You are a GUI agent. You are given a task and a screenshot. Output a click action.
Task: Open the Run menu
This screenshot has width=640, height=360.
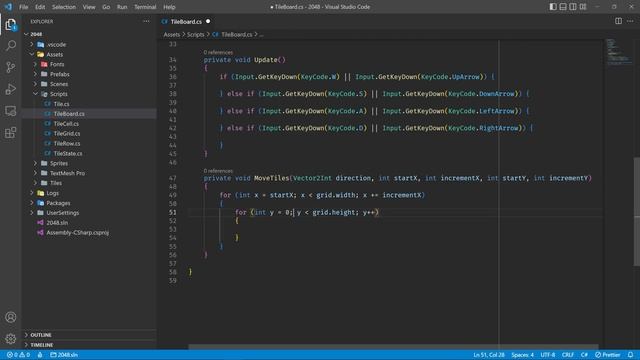point(122,7)
